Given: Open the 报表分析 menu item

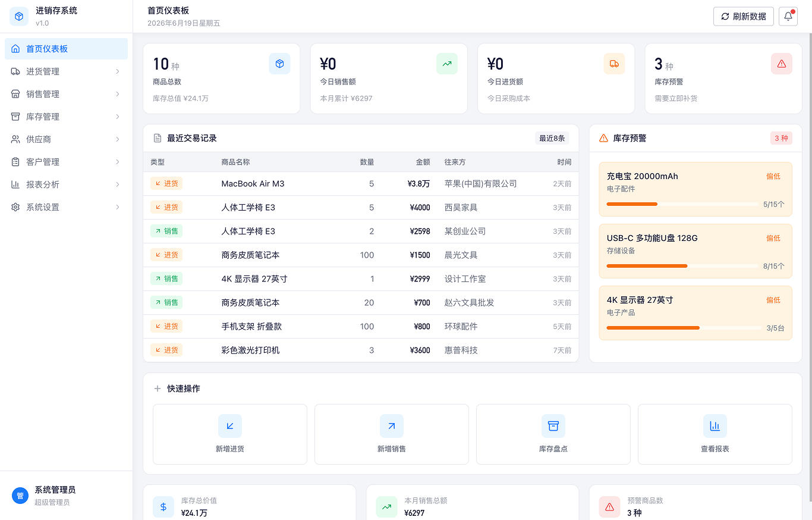Looking at the screenshot, I should [66, 184].
